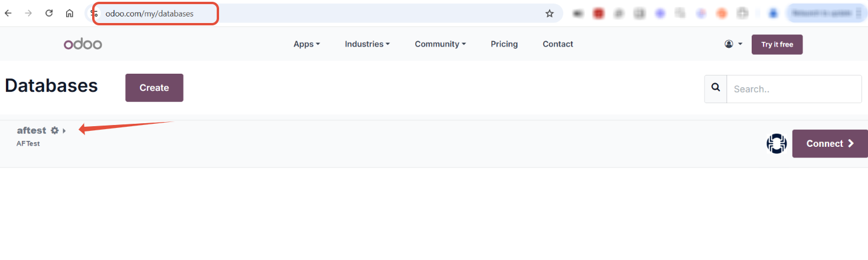Open site info icon beside the URL
This screenshot has width=868, height=260.
pyautogui.click(x=93, y=13)
